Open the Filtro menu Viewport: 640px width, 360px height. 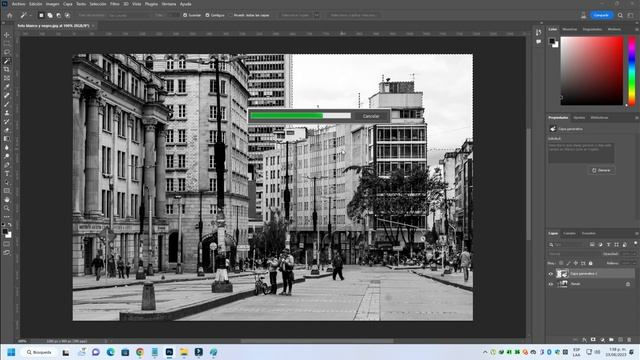coord(115,4)
